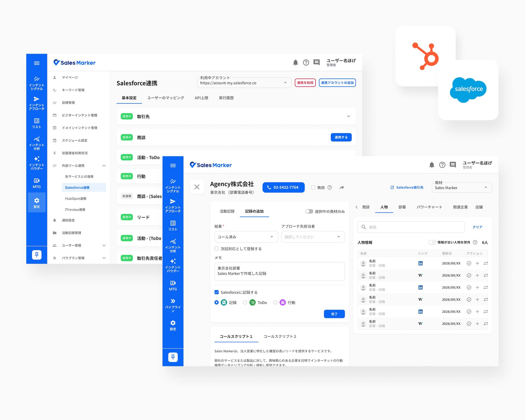This screenshot has width=525, height=420.
Task: Open chat icon in Salesforce連携 window header
Action: [x=316, y=63]
